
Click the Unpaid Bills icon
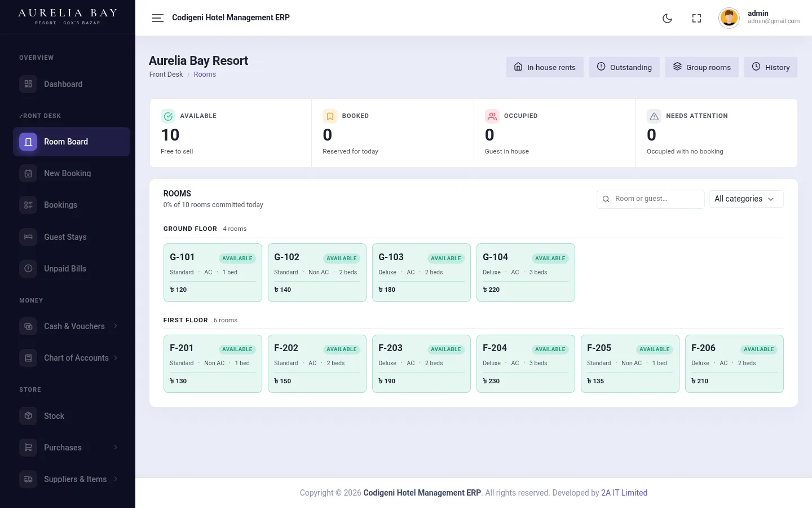[x=28, y=269]
